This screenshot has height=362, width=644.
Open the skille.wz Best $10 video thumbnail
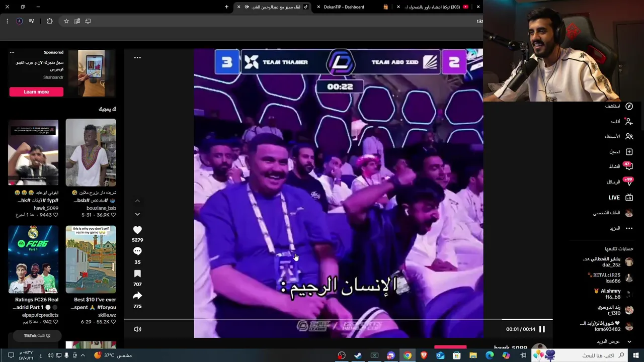91,259
